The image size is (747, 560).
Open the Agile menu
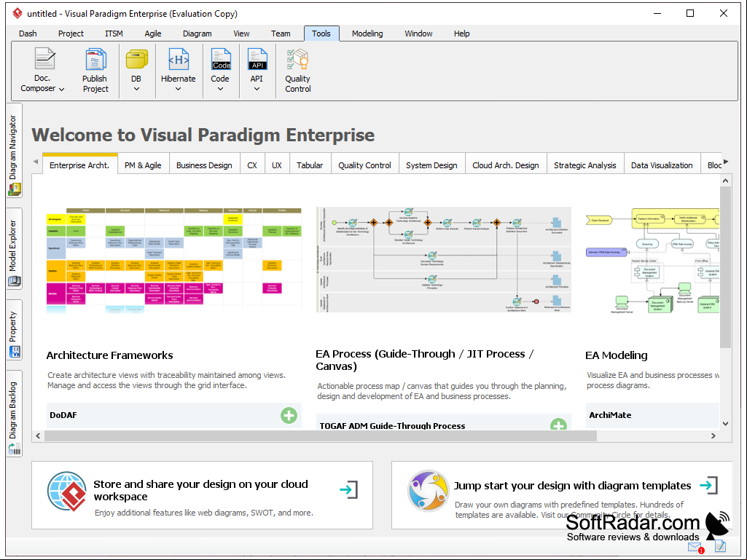(153, 33)
